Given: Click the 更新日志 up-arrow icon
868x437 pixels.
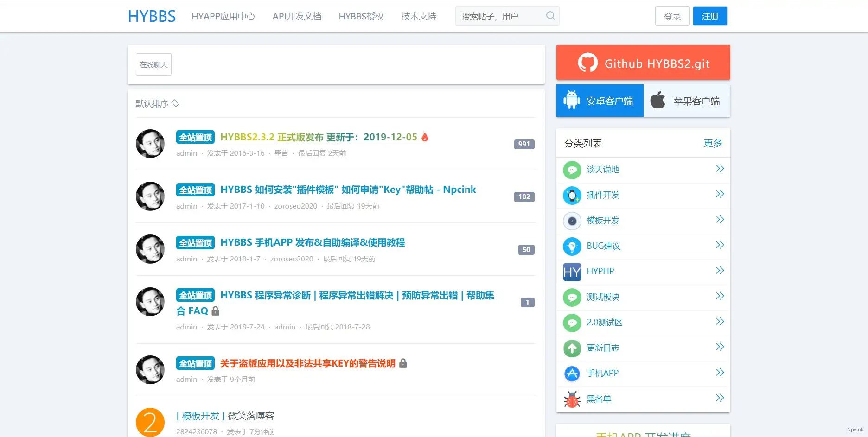Looking at the screenshot, I should pyautogui.click(x=572, y=348).
